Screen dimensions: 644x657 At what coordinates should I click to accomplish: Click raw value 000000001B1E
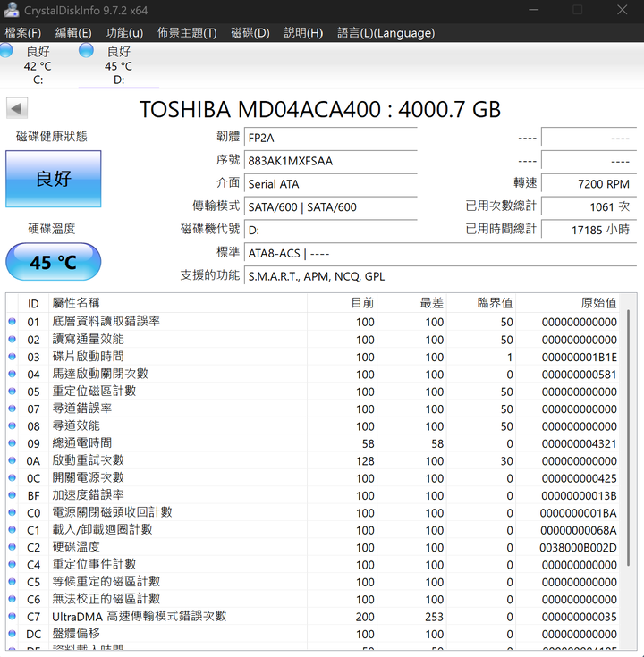579,357
